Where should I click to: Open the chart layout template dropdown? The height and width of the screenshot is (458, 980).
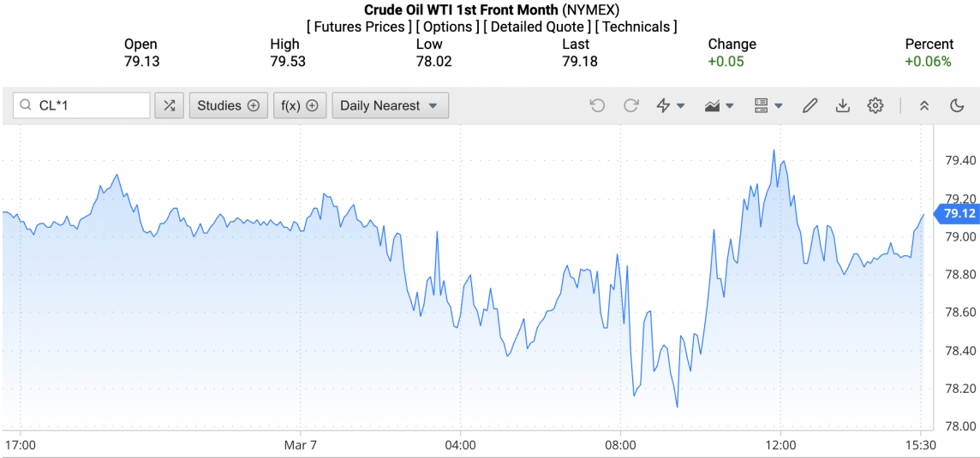(768, 105)
